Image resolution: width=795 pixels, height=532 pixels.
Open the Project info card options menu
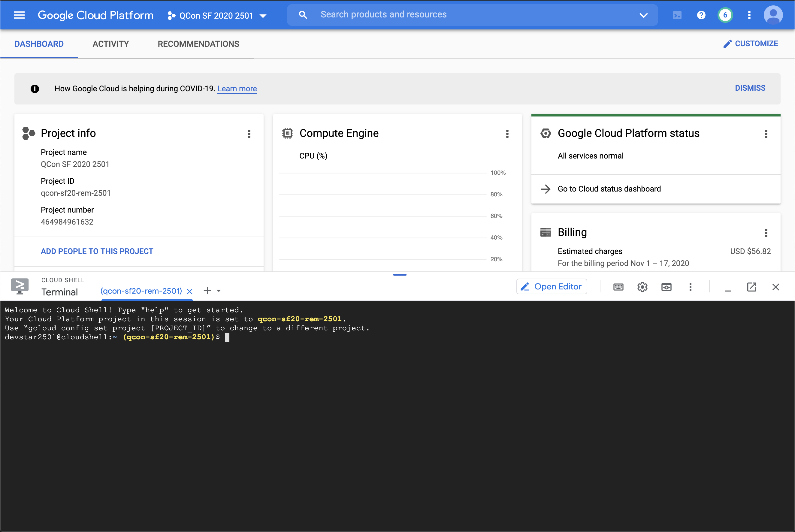click(249, 134)
